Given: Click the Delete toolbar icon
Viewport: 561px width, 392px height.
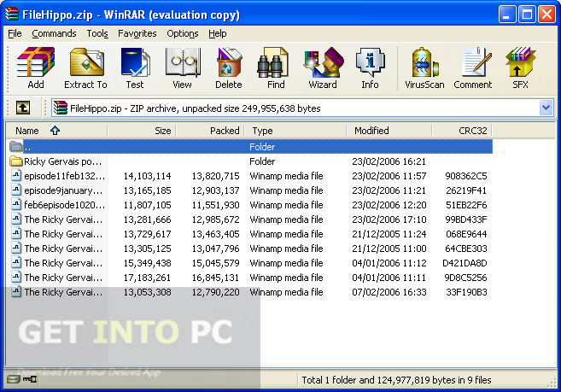Looking at the screenshot, I should tap(229, 67).
